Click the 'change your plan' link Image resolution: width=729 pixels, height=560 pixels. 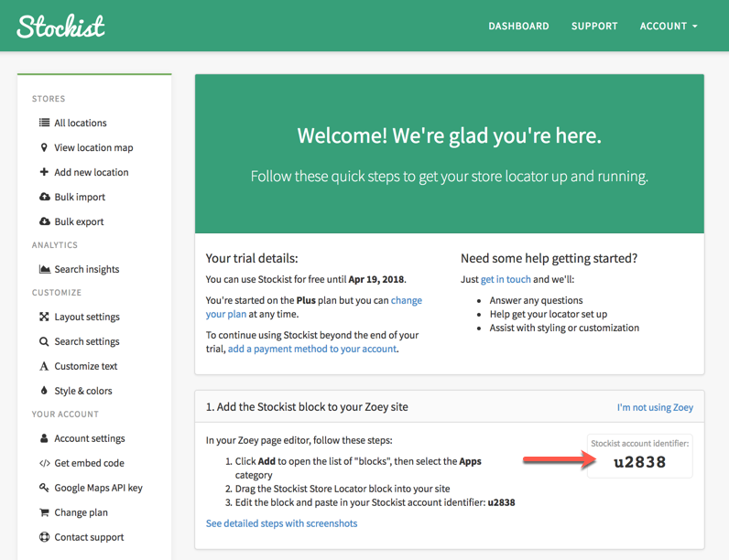pyautogui.click(x=407, y=300)
